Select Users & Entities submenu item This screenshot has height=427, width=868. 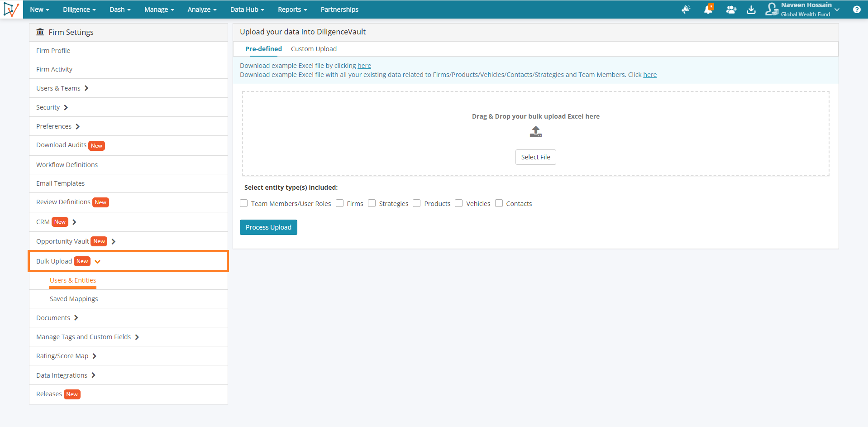73,280
